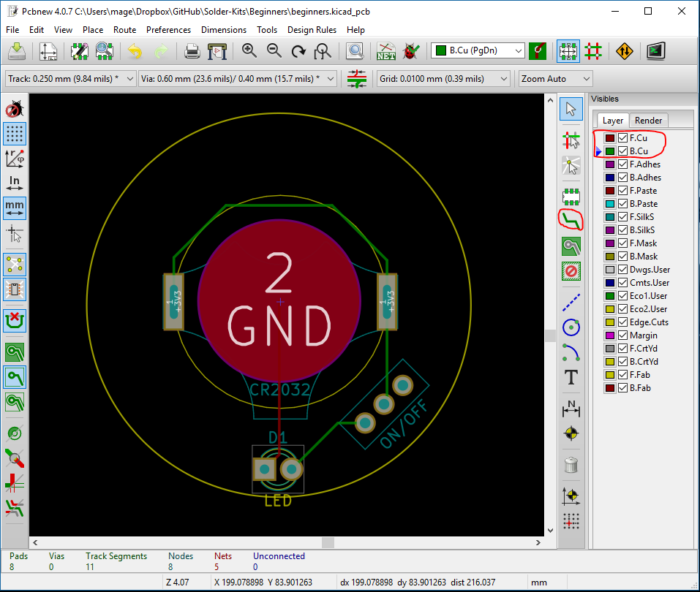Image resolution: width=700 pixels, height=592 pixels.
Task: Click the horizontal scrollbar below canvas
Action: tap(328, 542)
